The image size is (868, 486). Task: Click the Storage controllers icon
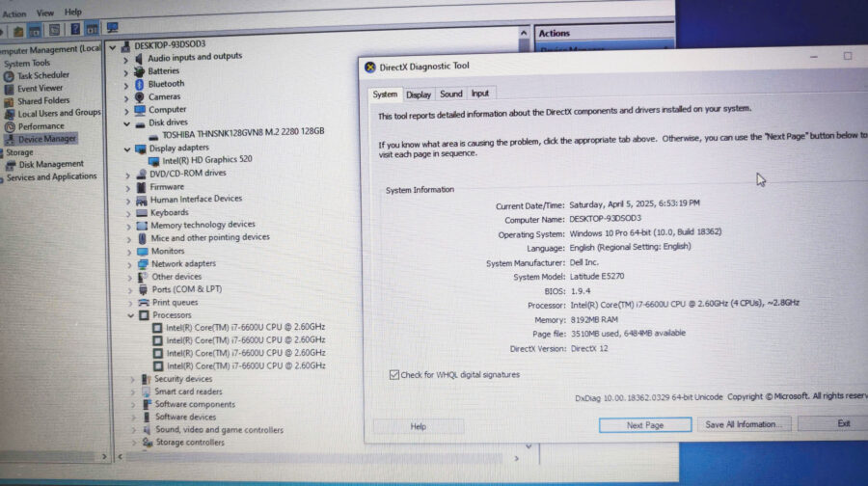point(148,443)
